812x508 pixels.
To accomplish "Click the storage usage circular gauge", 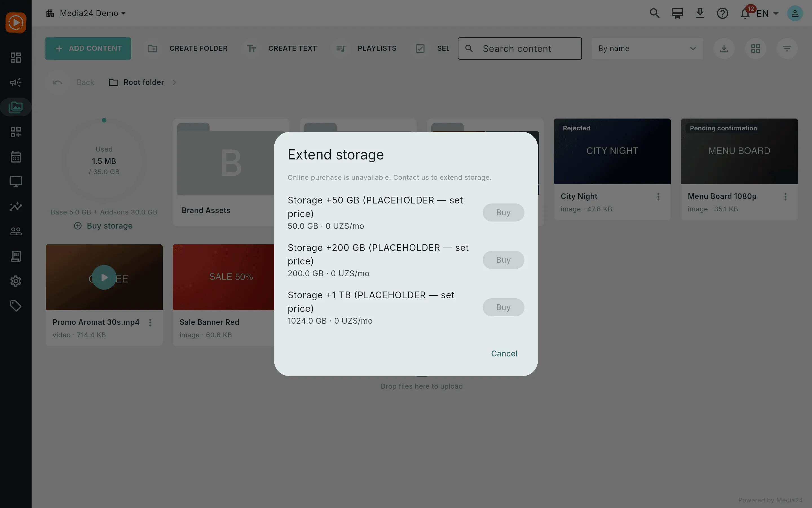I will click(x=104, y=161).
